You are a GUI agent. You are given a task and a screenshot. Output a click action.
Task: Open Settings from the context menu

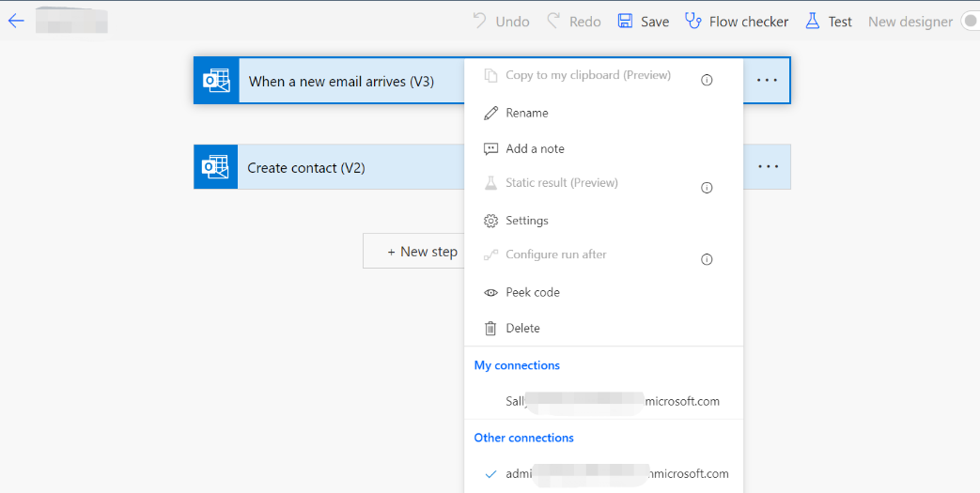click(x=526, y=221)
